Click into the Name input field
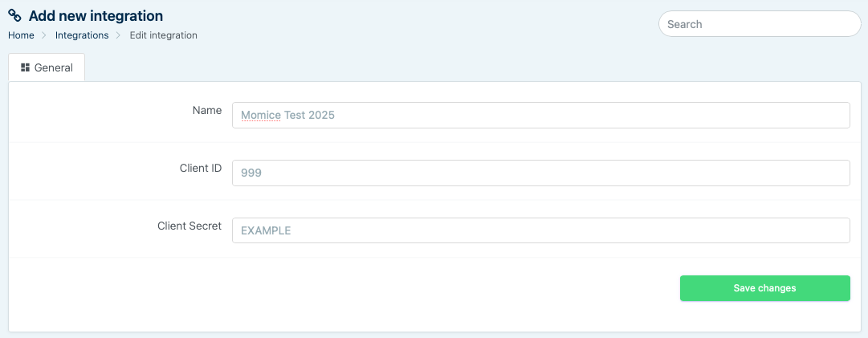The width and height of the screenshot is (868, 338). tap(540, 115)
